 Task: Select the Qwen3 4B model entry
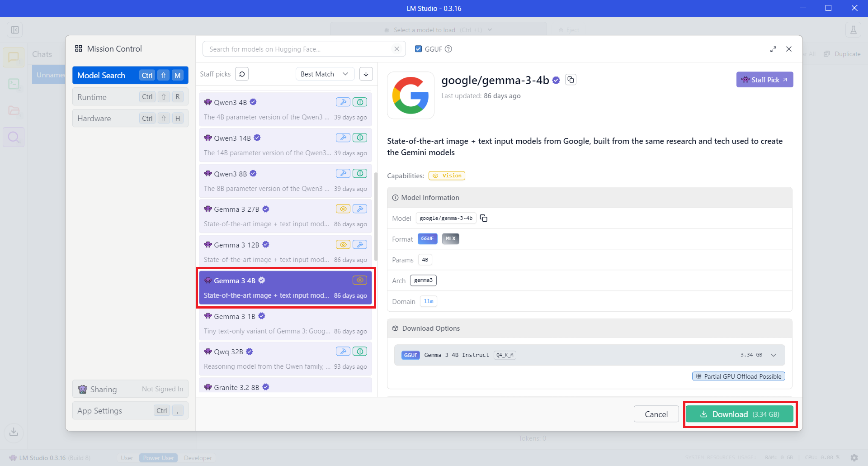[x=285, y=109]
